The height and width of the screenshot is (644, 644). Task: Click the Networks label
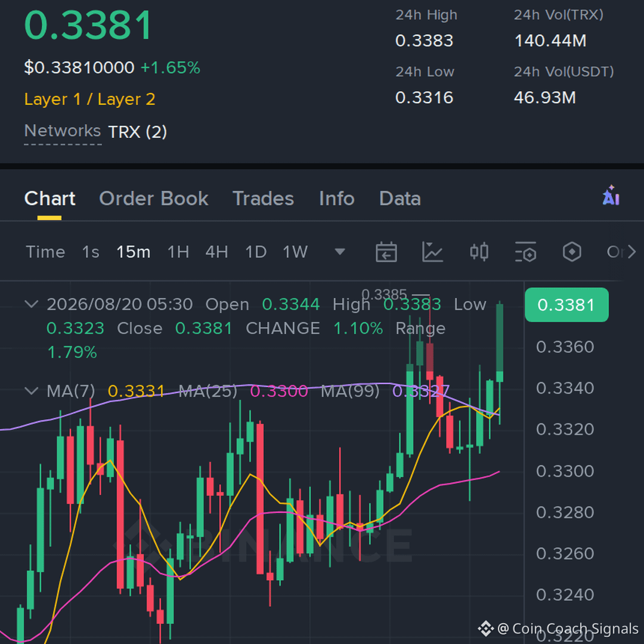pos(63,131)
